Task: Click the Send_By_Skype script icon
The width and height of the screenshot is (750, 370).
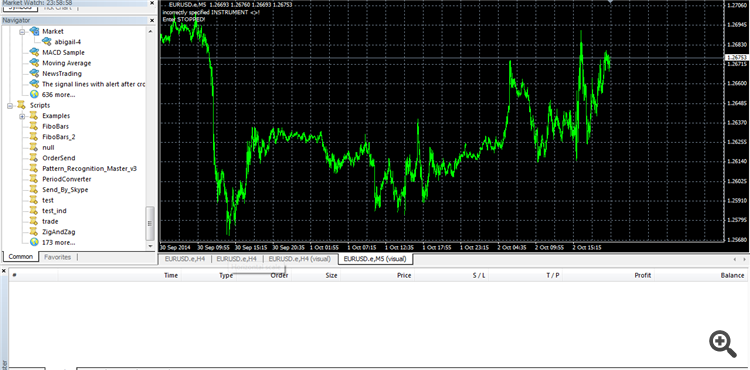Action: (33, 189)
